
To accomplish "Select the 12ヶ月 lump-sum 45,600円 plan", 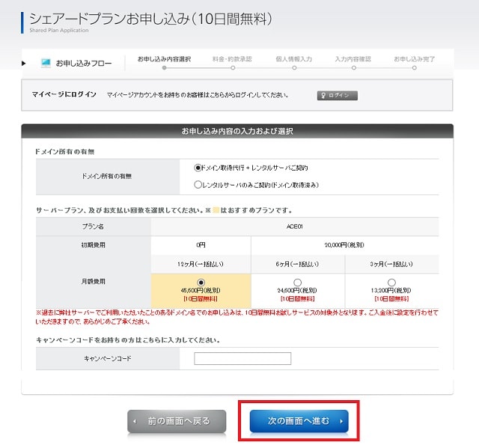I will [x=201, y=282].
